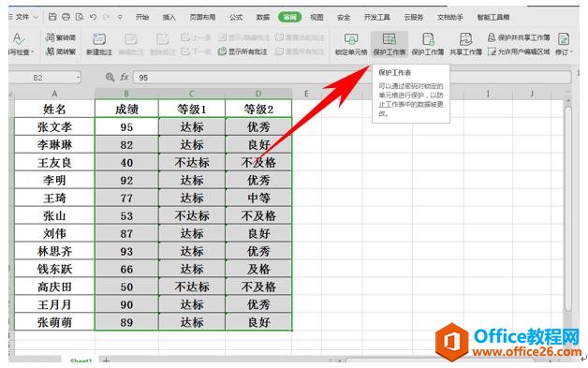Click the cell containing 姓名

(x=54, y=109)
